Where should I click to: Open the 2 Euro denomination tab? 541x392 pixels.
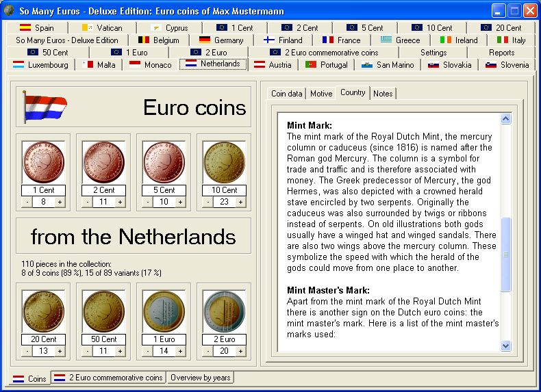pos(209,53)
